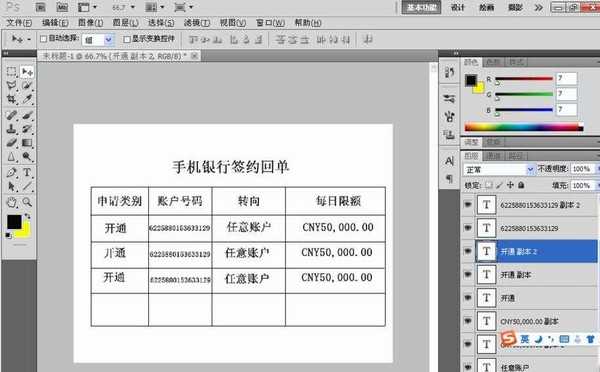Select the Move tool in the toolbox

coord(27,72)
